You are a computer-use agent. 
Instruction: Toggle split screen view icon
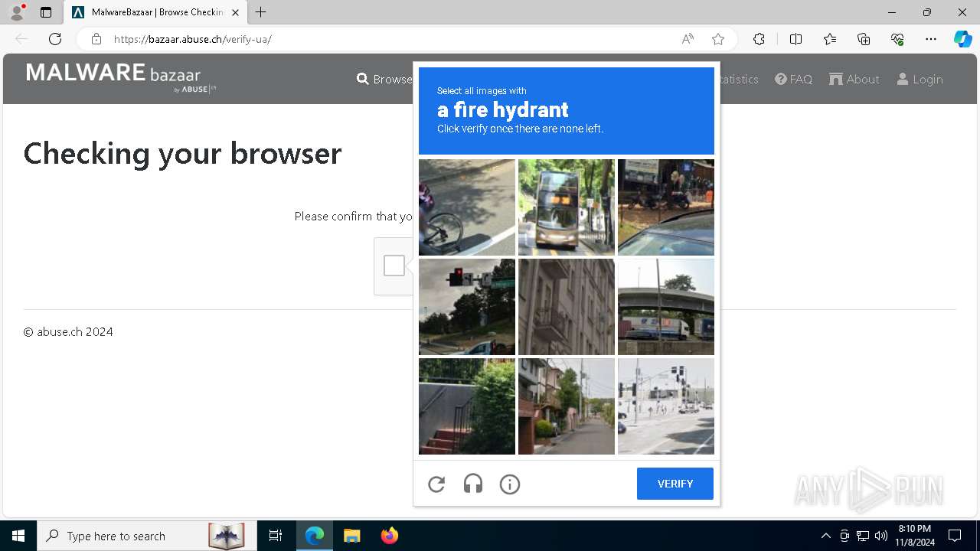point(795,39)
